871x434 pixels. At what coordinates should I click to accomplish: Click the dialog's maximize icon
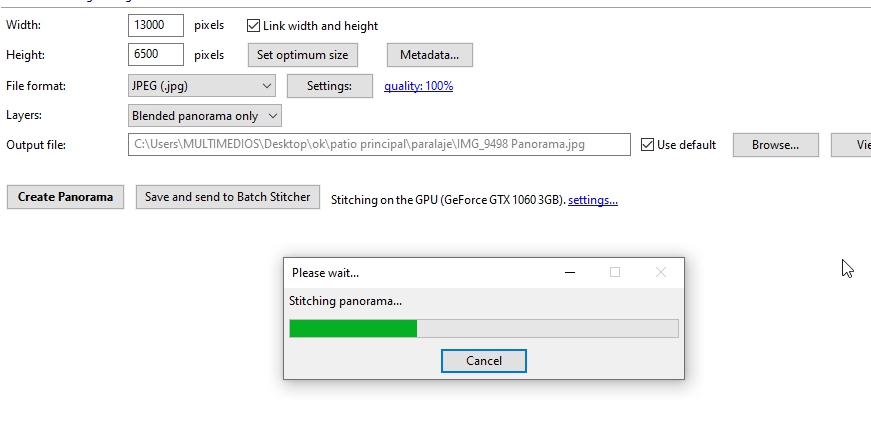coord(615,272)
